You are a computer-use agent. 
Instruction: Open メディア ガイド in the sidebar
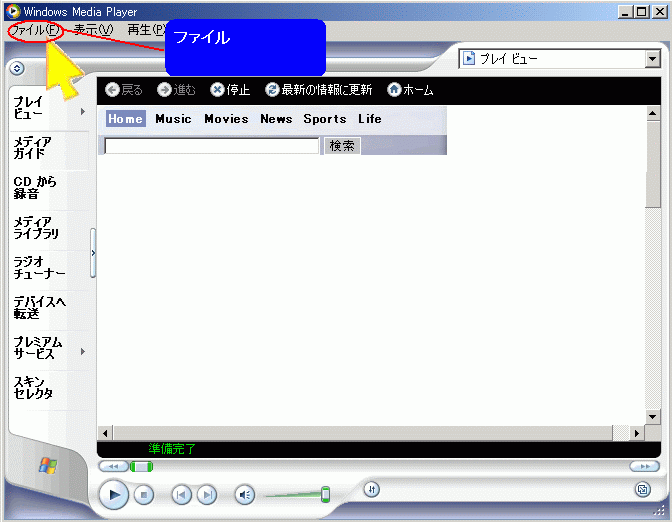click(x=33, y=147)
